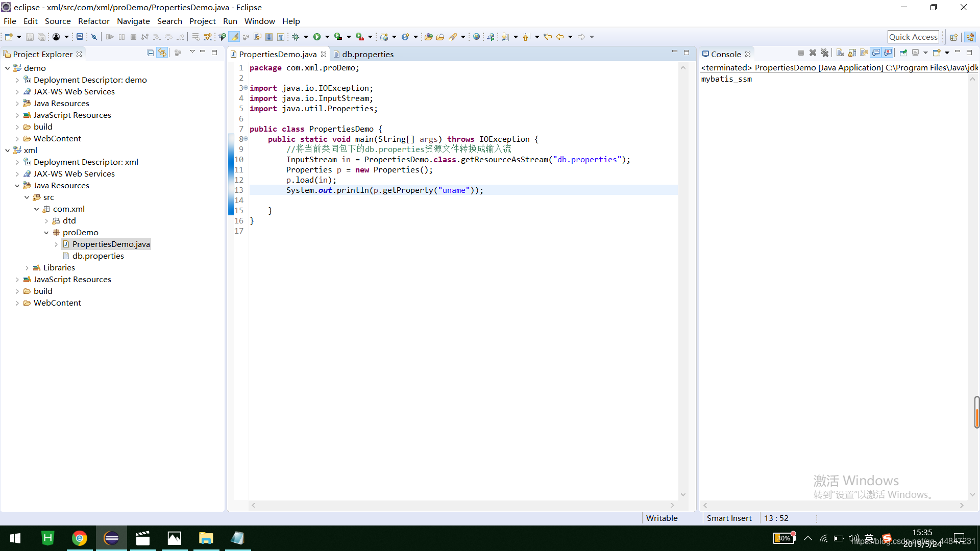Click the Open Task folder icon
This screenshot has height=551, width=980.
pyautogui.click(x=440, y=37)
